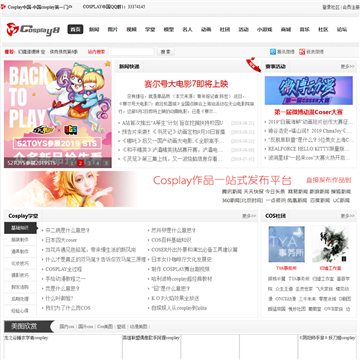This screenshot has height=360, width=360.
Task: Click 更多>> in the COS社团 panel
Action: 347,216
